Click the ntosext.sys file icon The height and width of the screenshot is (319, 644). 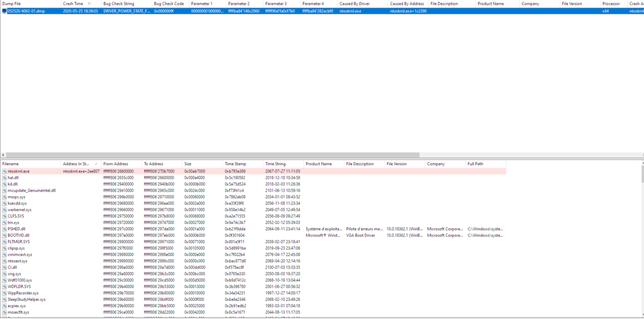tap(4, 261)
